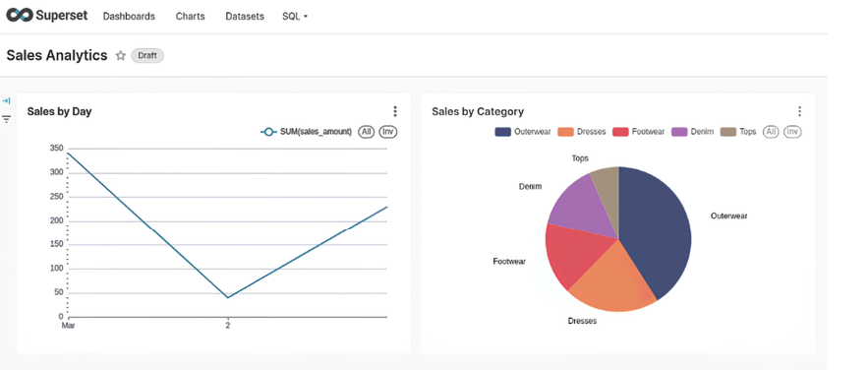Click the Sales by Category chart title

click(478, 111)
